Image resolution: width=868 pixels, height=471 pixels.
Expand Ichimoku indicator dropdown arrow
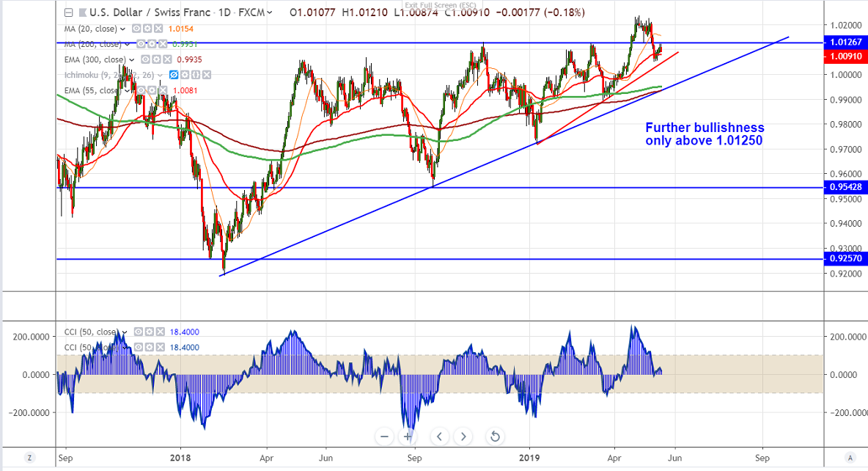point(160,76)
